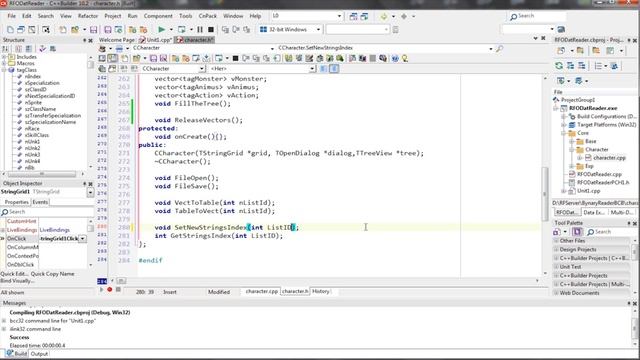Click the editor vertical scrollbar thumb
This screenshot has height=360, width=640.
pos(545,194)
